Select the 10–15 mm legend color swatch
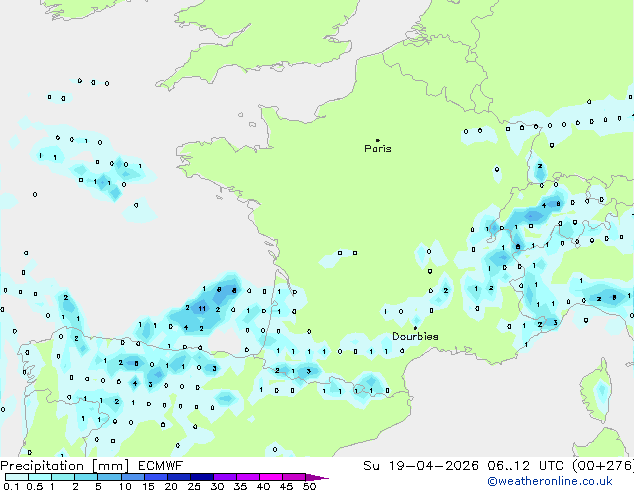This screenshot has height=490, width=634. coord(132,477)
